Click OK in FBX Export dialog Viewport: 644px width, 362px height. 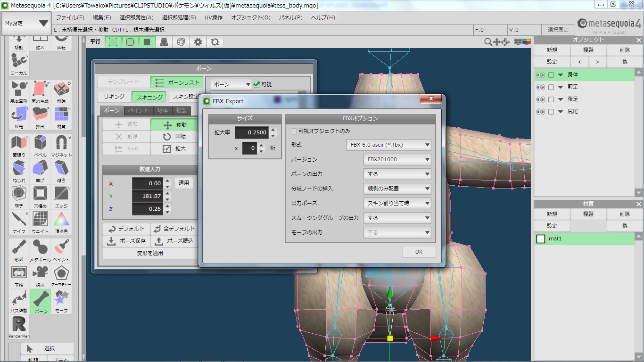click(x=419, y=252)
